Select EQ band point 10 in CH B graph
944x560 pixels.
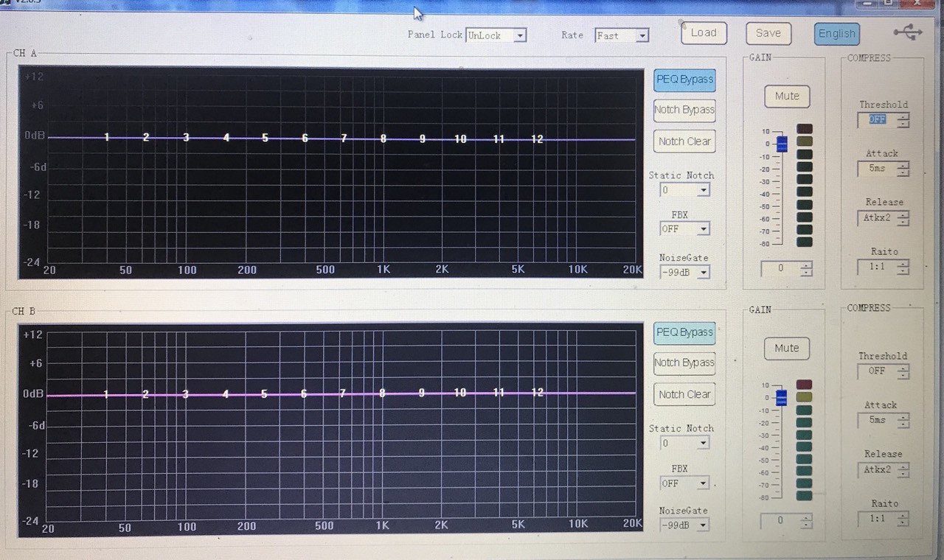(459, 393)
